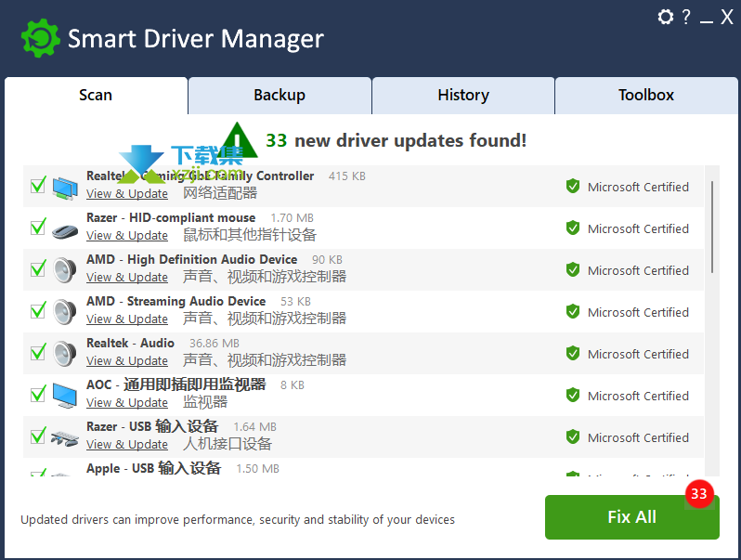This screenshot has width=741, height=560.
Task: Uncheck the Realtek Audio driver checkbox
Action: pyautogui.click(x=38, y=352)
